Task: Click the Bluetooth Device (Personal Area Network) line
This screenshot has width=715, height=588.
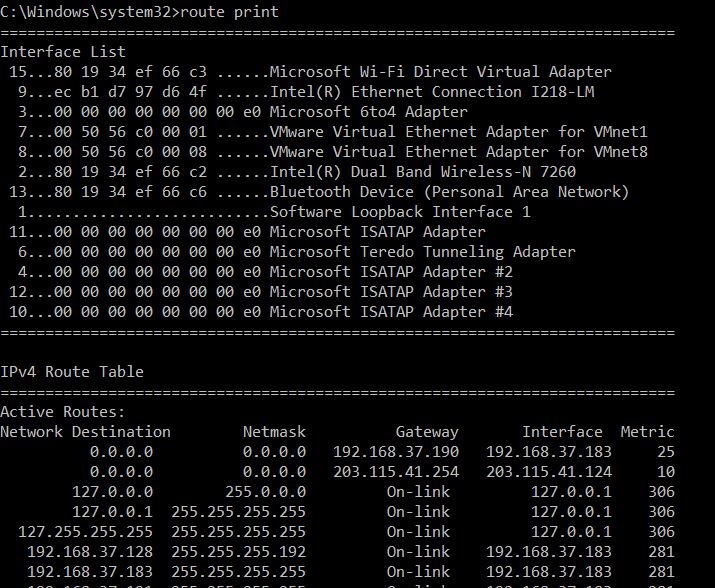Action: (x=449, y=192)
